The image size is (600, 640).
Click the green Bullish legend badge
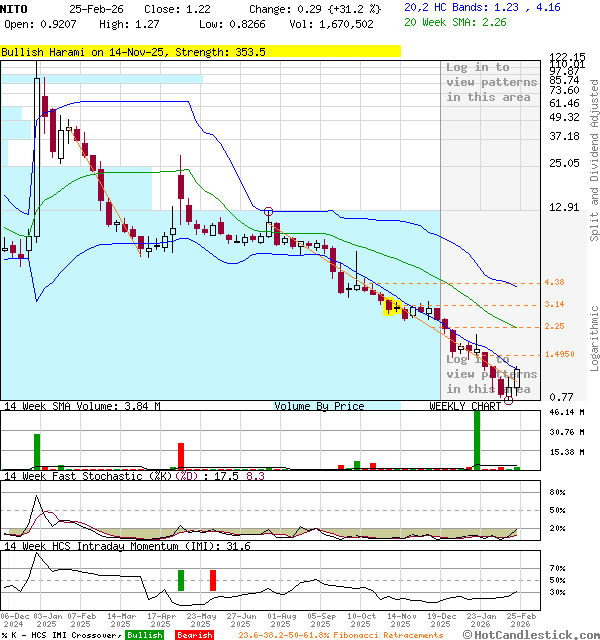144,635
